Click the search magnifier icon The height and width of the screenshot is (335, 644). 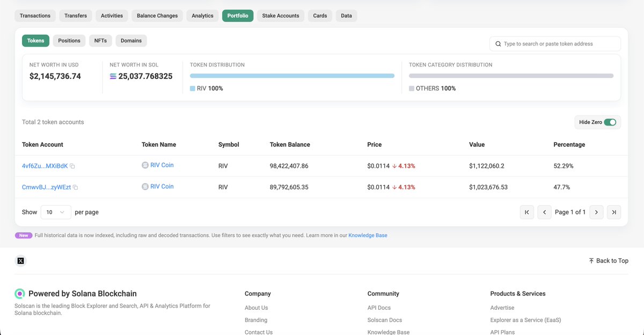tap(498, 44)
